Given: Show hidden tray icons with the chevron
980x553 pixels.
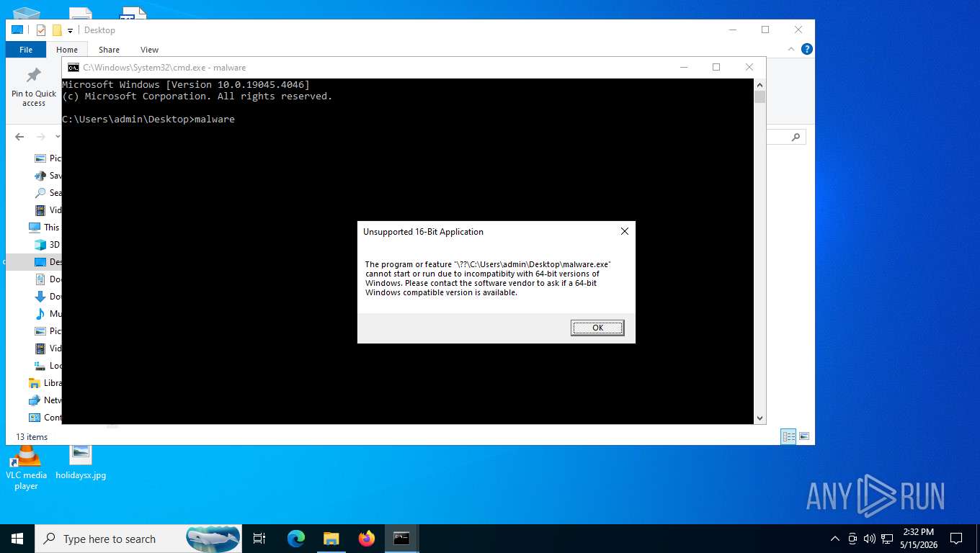Looking at the screenshot, I should (x=835, y=539).
